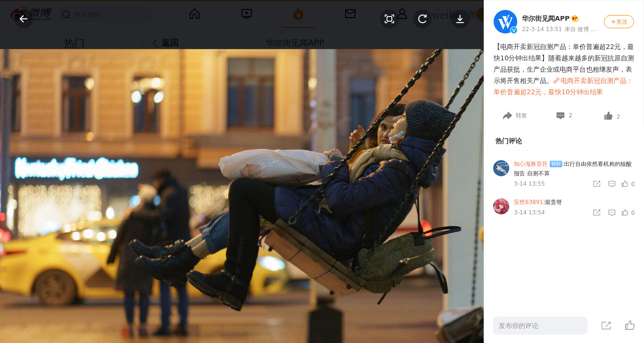
Task: Open the 电商开卖新冠自测产品 article link
Action: (x=563, y=86)
